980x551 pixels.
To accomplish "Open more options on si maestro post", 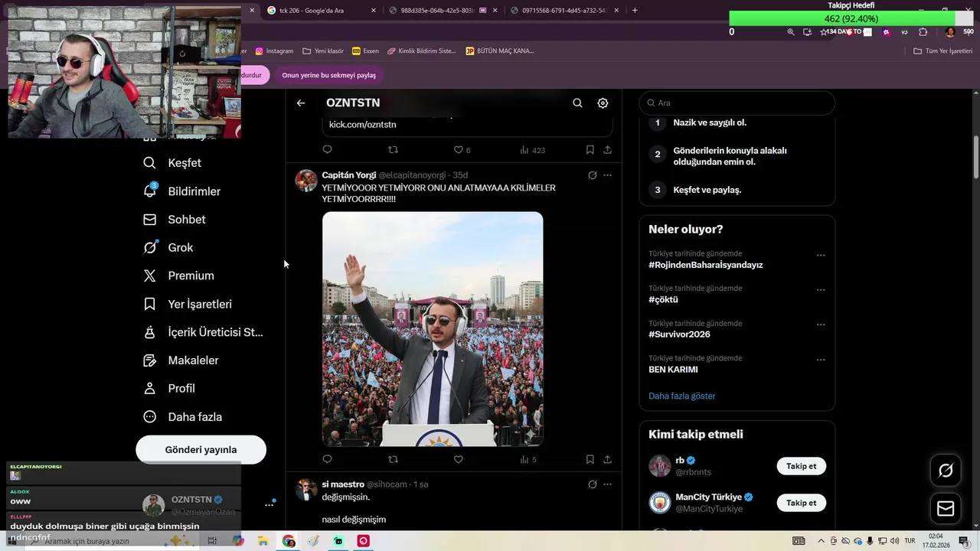I will click(608, 484).
